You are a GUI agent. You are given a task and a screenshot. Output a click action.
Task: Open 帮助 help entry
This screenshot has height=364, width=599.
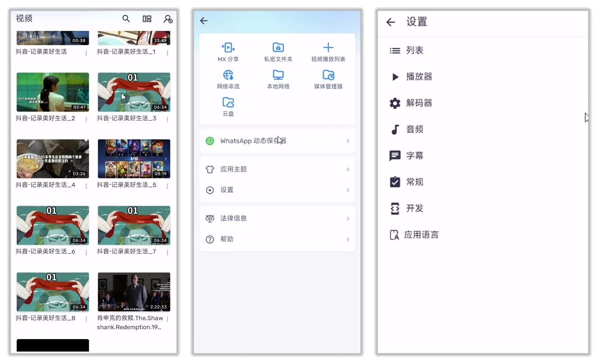click(x=227, y=239)
